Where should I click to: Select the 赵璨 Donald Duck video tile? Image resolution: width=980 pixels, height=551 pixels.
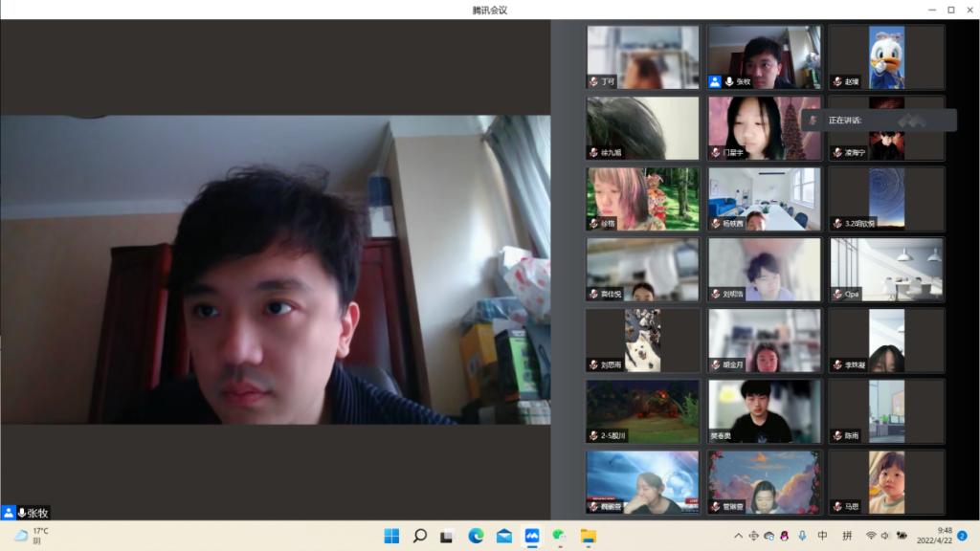pos(886,56)
